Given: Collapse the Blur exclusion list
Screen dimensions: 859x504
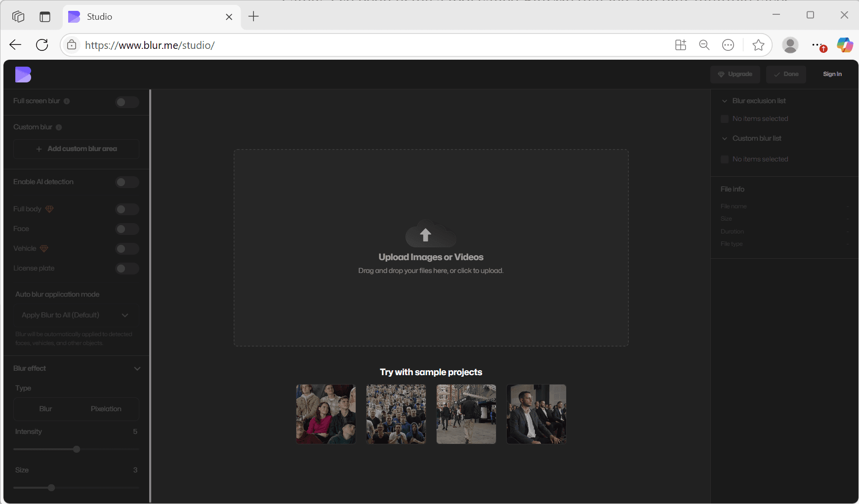Looking at the screenshot, I should tap(724, 100).
